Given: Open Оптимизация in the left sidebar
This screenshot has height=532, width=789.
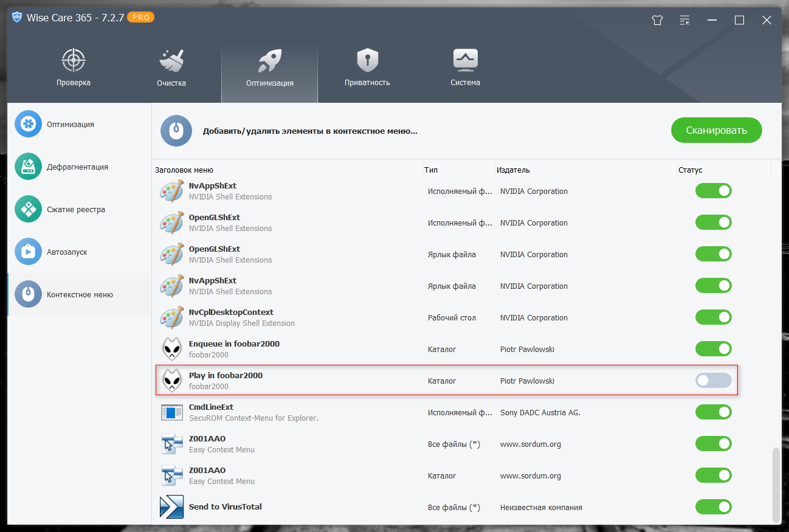Looking at the screenshot, I should (79, 124).
